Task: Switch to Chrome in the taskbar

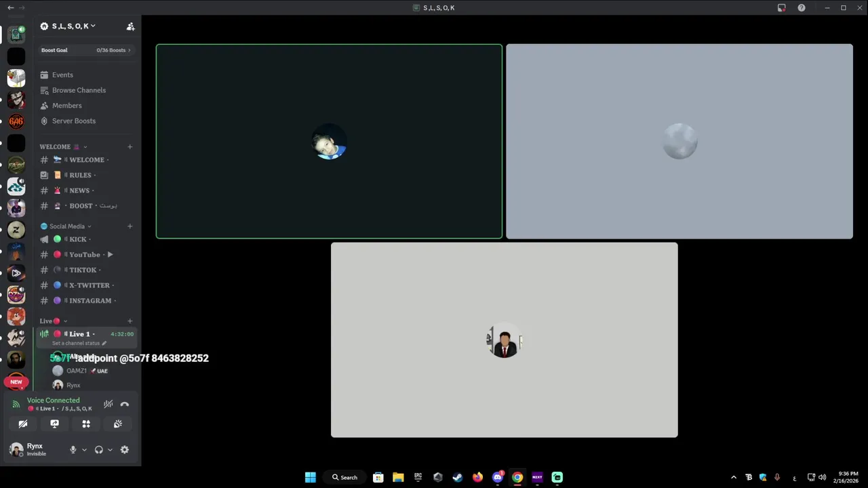Action: [517, 477]
